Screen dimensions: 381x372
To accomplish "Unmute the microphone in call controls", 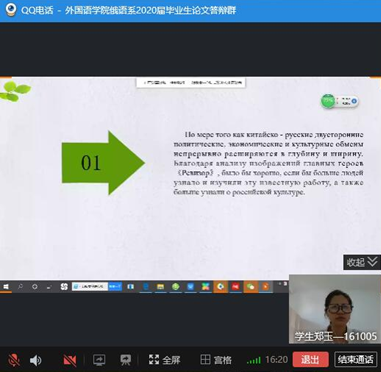I will tap(14, 360).
